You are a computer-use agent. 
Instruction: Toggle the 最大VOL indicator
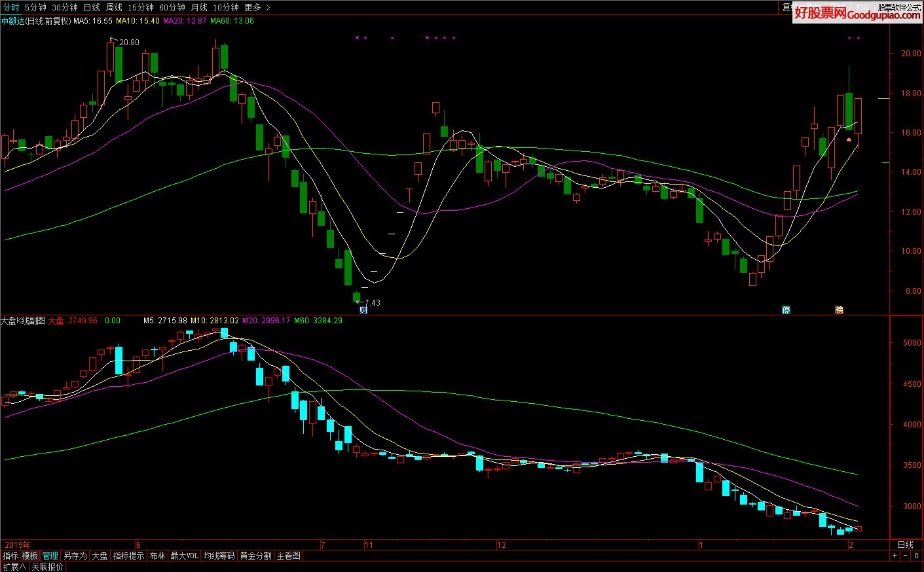184,556
